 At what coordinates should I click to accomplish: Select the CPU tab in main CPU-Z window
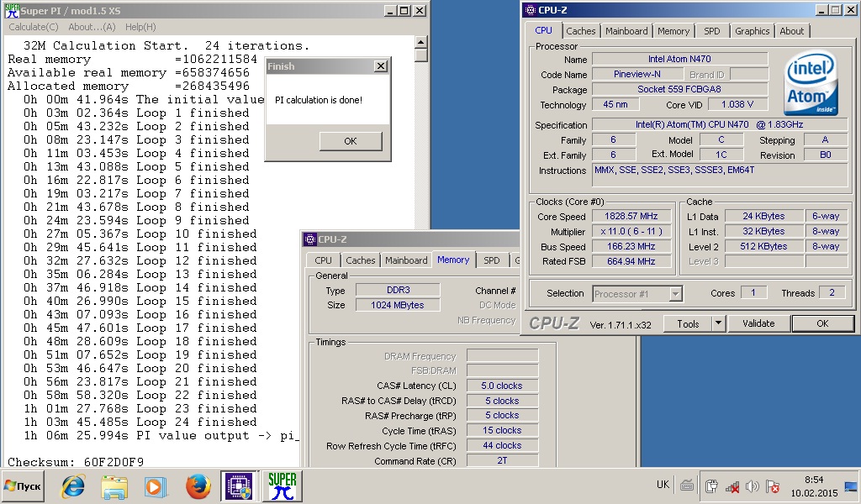(x=544, y=31)
